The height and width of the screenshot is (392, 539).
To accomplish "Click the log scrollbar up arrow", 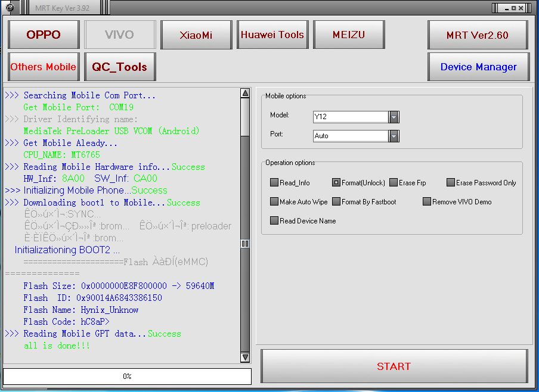I will point(245,93).
